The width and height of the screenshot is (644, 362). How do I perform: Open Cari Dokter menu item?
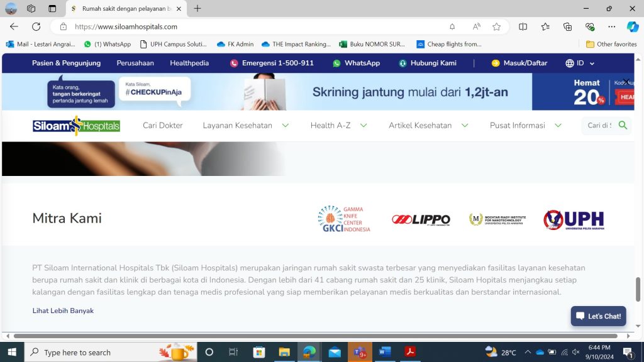163,125
